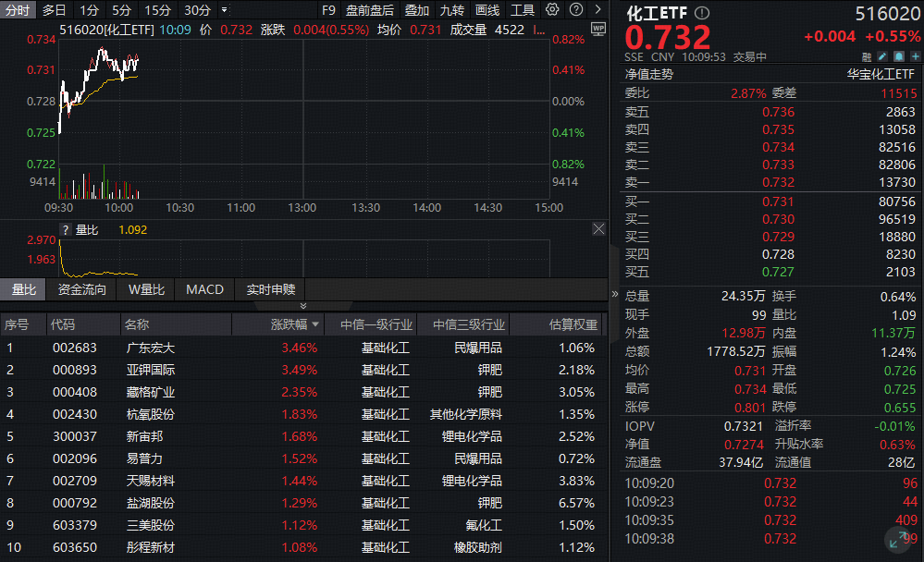The image size is (924, 562).
Task: Switch to 30分 period
Action: [x=197, y=10]
